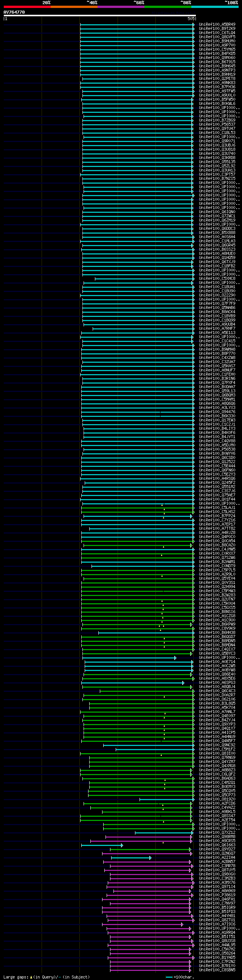The width and height of the screenshot is (242, 980).
Task: Select label UniRef100_P56537
Action: pyautogui.click(x=217, y=125)
